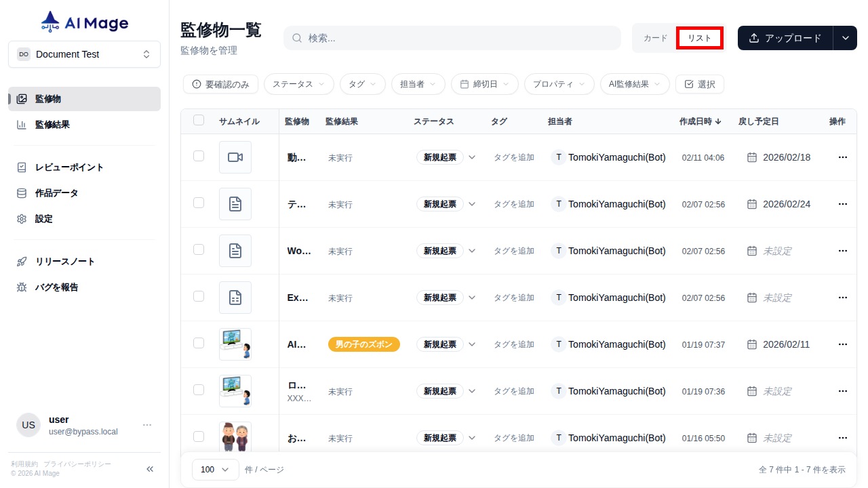Screen dimensions: 868x488
Task: Click the video thumbnail in the first row
Action: tap(235, 157)
